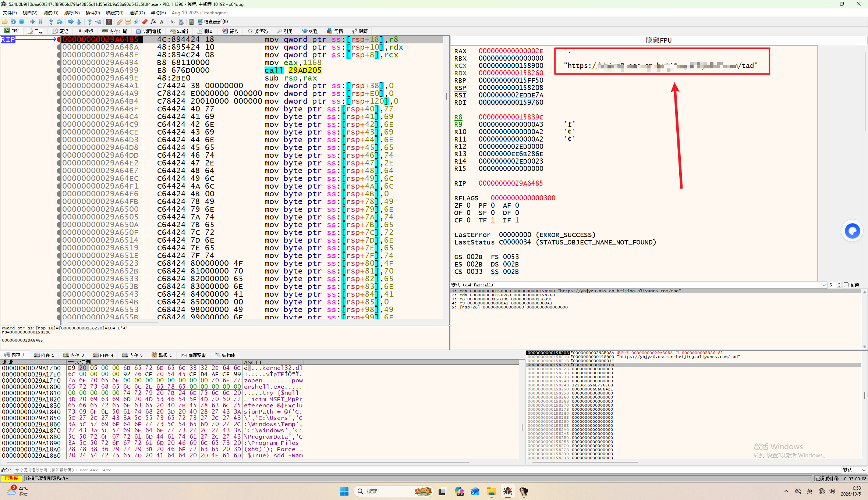Open File Explorer on taskbar
Viewport: 868px width, 500px height.
coord(491,492)
